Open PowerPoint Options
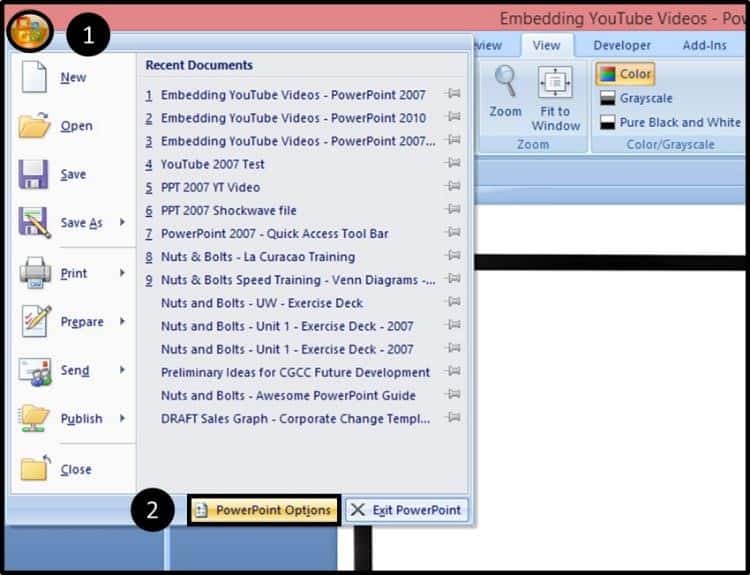Image resolution: width=750 pixels, height=575 pixels. (x=264, y=510)
